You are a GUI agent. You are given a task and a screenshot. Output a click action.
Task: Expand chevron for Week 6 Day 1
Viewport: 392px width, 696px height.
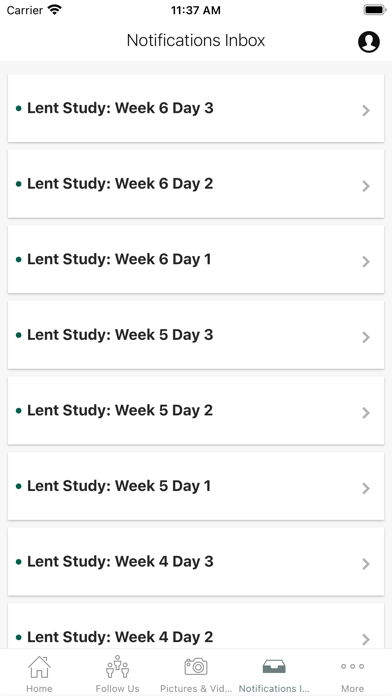coord(366,261)
